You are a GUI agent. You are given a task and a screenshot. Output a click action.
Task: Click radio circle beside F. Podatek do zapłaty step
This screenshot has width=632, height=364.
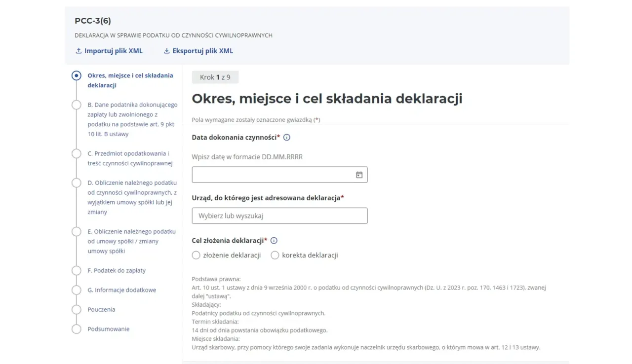pyautogui.click(x=77, y=270)
